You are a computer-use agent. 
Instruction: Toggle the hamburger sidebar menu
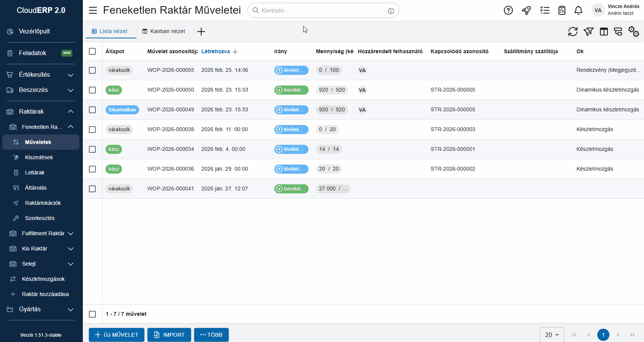(93, 10)
